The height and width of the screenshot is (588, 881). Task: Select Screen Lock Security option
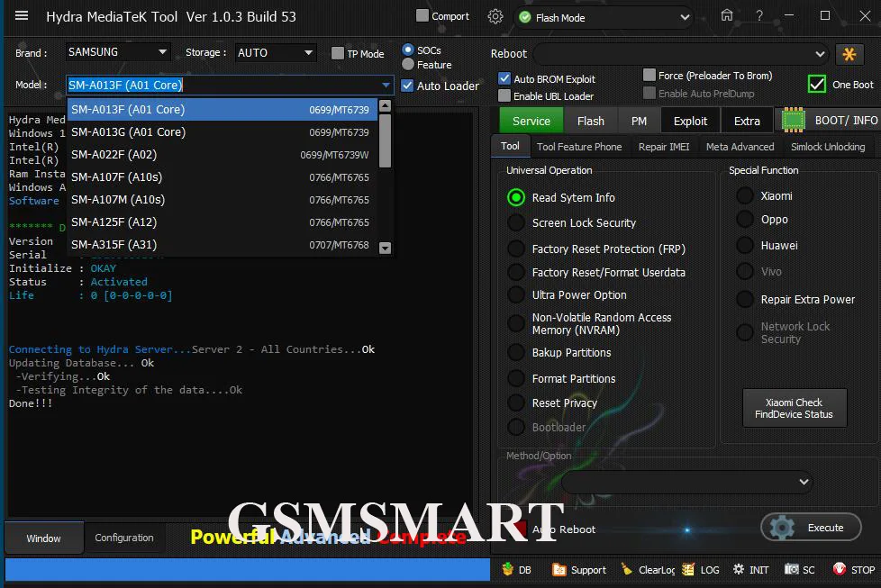click(x=516, y=222)
